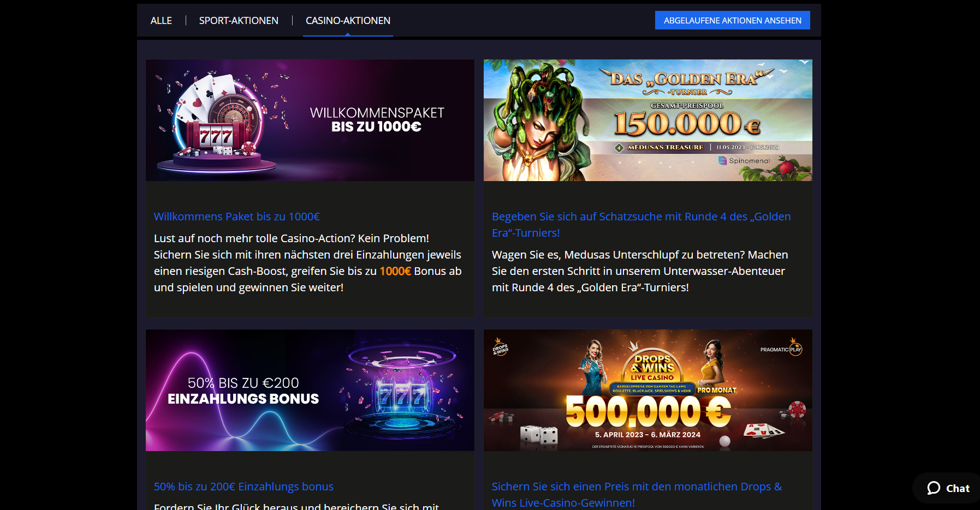Click the 500.000 € Drops & Wins banner image
The width and height of the screenshot is (980, 510).
coord(648,390)
